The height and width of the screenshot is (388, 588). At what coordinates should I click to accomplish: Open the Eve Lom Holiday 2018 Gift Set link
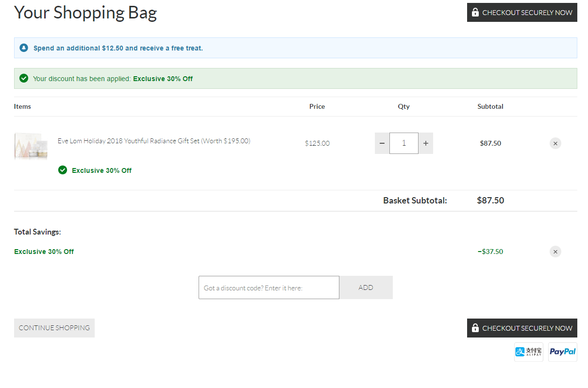[154, 141]
